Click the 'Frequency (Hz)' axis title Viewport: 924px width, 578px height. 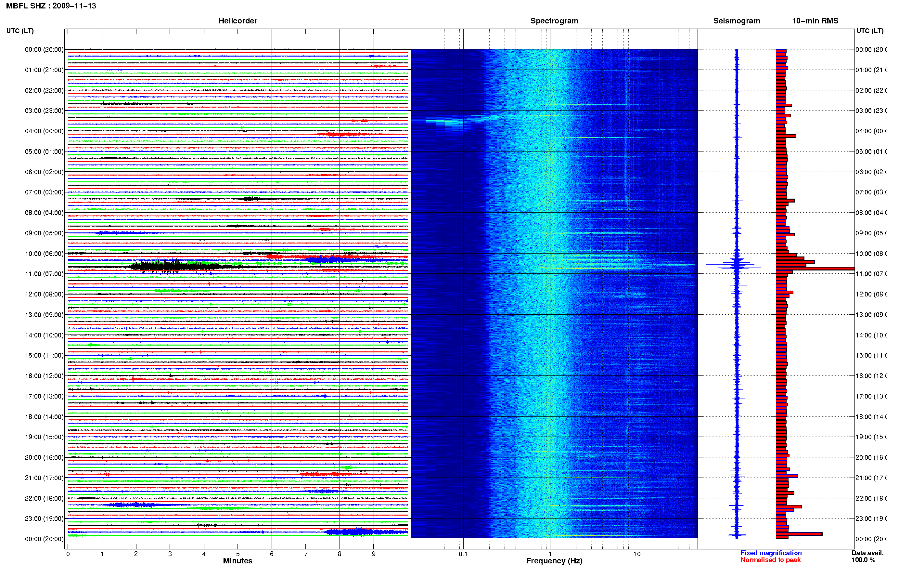click(554, 561)
